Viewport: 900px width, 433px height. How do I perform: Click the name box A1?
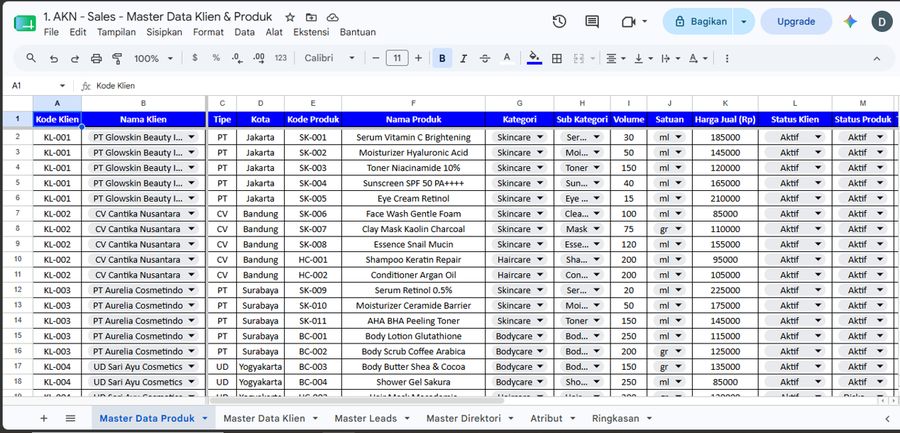[38, 86]
